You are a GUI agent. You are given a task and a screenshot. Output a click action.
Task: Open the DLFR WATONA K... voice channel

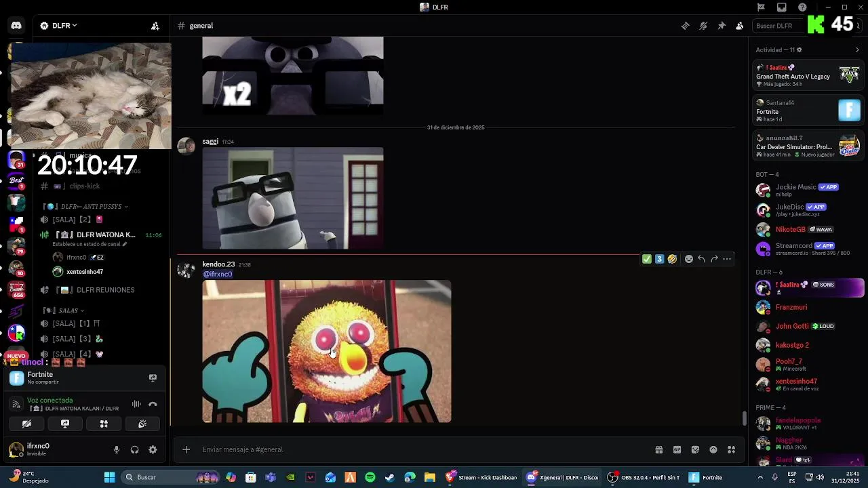pyautogui.click(x=101, y=235)
